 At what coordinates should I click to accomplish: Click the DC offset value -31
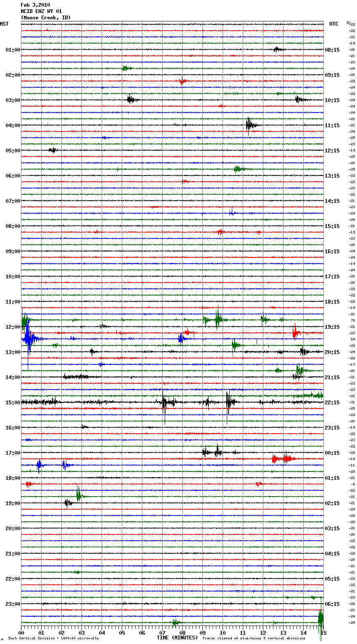point(352,402)
